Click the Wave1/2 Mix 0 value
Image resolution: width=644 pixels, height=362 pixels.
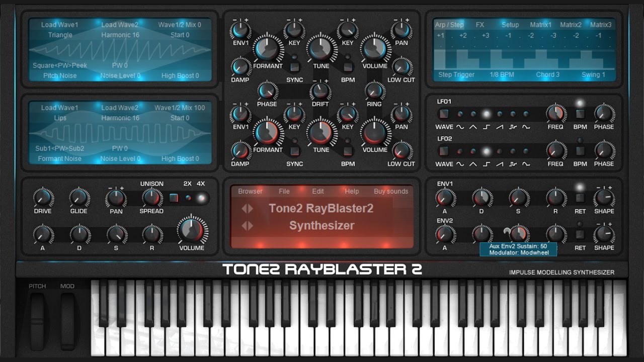[180, 25]
